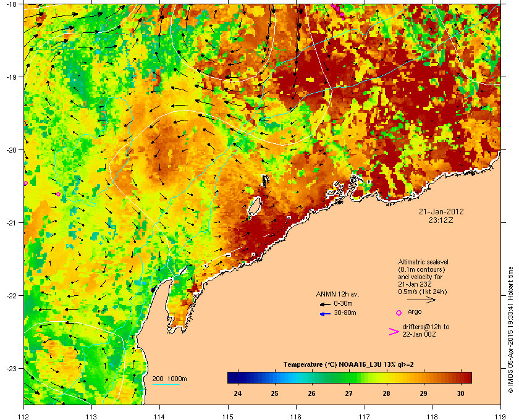The width and height of the screenshot is (519, 420).
Task: Click the '22-Jan 00Z' text
Action: click(x=419, y=334)
